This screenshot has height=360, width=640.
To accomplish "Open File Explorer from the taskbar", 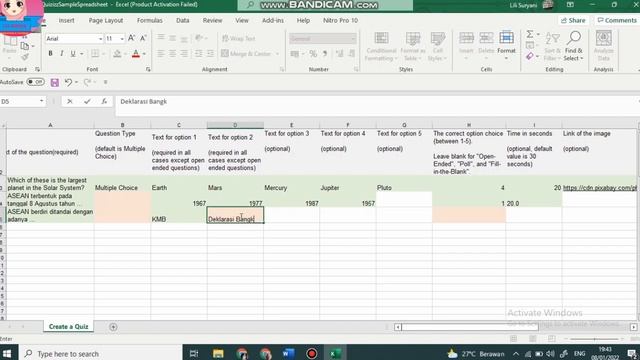I will 218,353.
